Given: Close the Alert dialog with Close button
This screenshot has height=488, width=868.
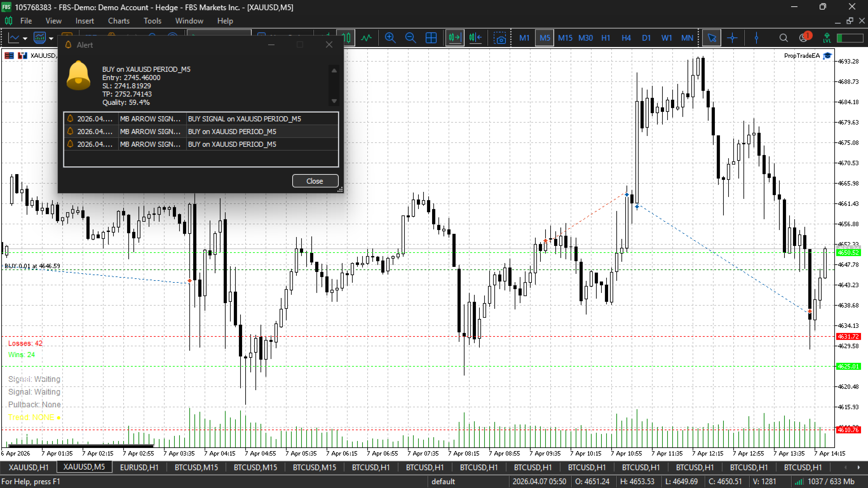Looking at the screenshot, I should click(x=315, y=181).
